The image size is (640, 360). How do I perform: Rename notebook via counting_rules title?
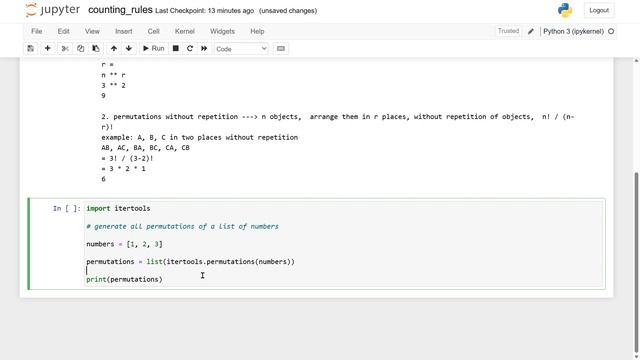pyautogui.click(x=120, y=10)
